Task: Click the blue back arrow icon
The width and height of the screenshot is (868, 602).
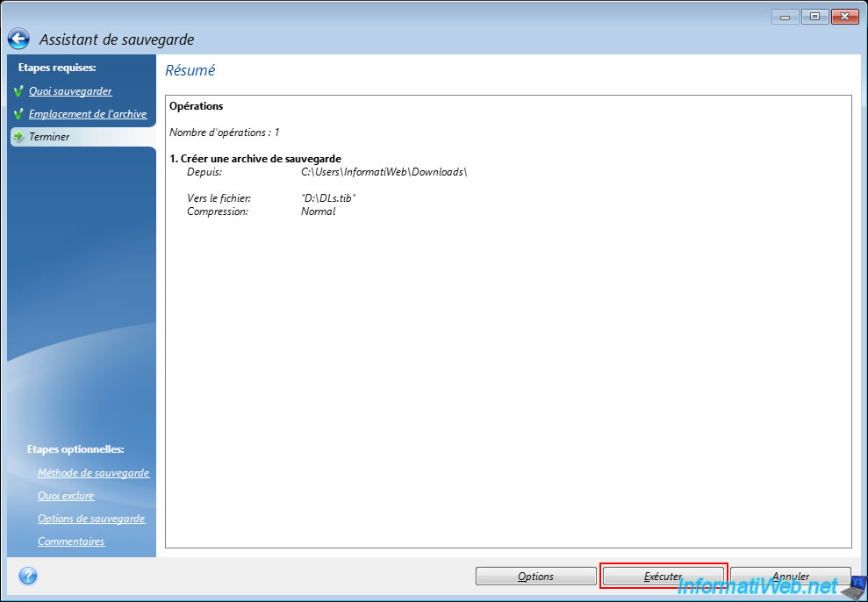Action: (x=19, y=39)
